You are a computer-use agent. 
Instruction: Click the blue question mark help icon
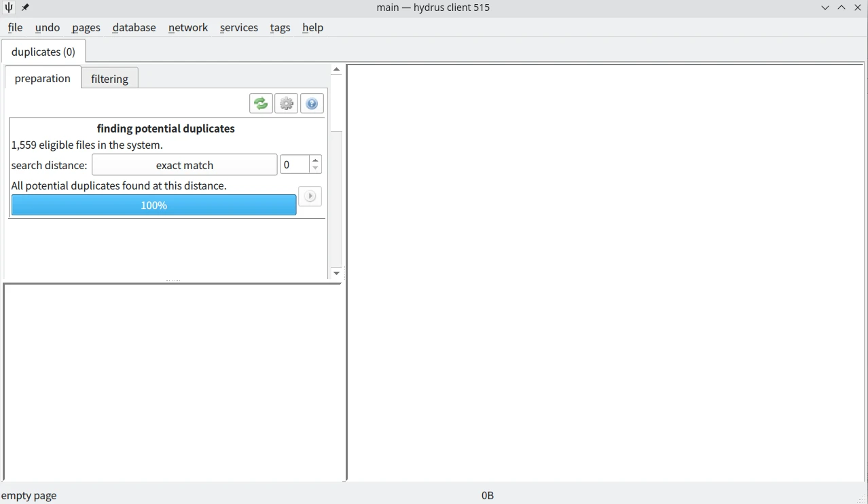click(312, 103)
